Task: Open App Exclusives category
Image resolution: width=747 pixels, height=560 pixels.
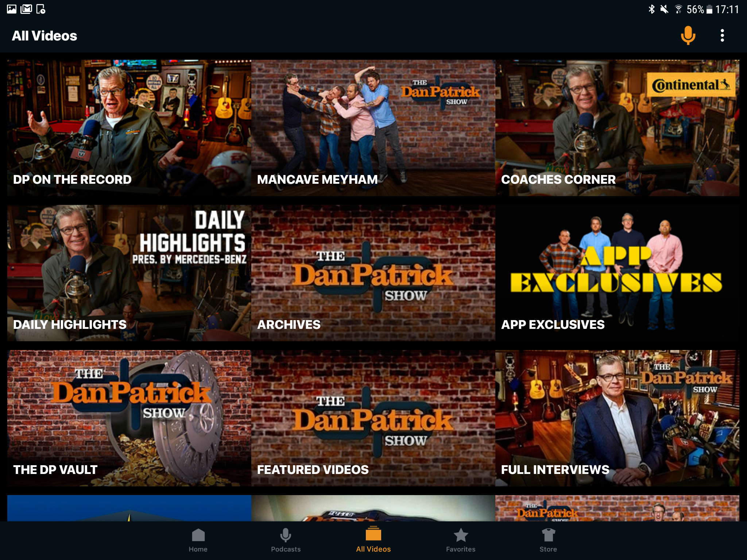Action: tap(617, 273)
